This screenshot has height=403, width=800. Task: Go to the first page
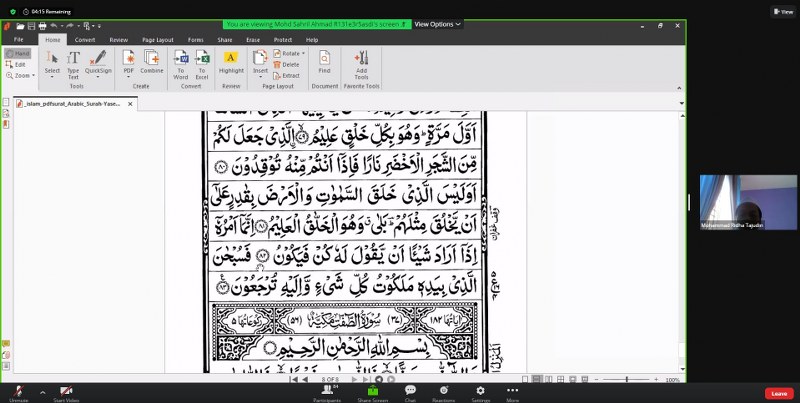click(293, 380)
